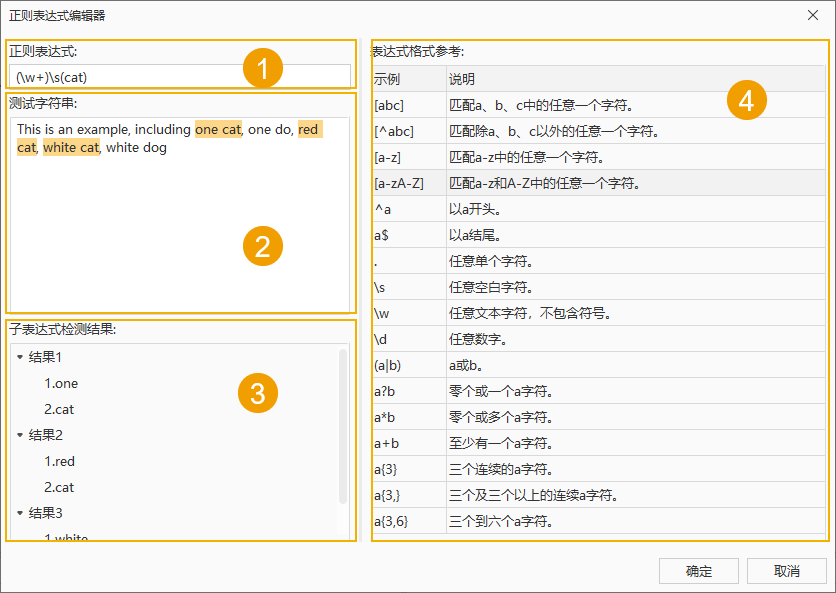Screen dimensions: 836x593
Task: Select 2.cat under 结果2
Action: [59, 488]
